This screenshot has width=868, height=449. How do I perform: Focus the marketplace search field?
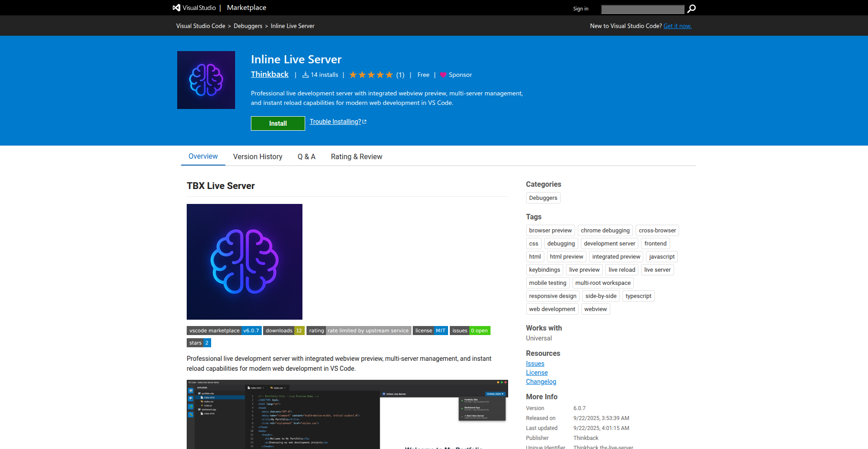[x=642, y=9]
